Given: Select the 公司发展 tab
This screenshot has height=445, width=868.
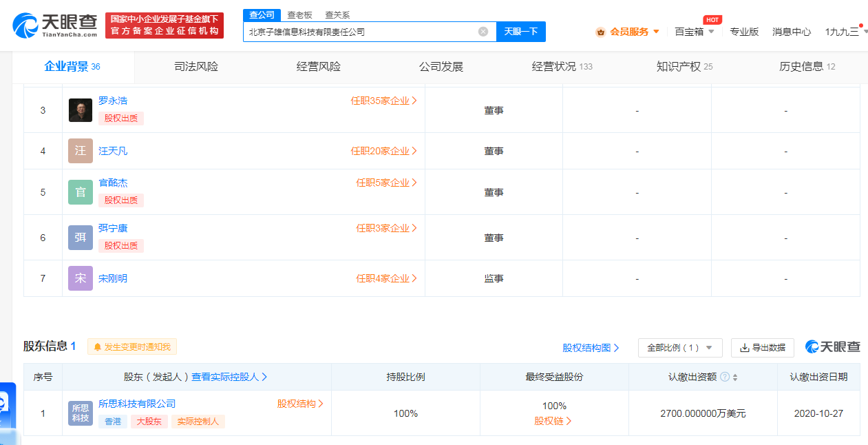Looking at the screenshot, I should [x=441, y=67].
